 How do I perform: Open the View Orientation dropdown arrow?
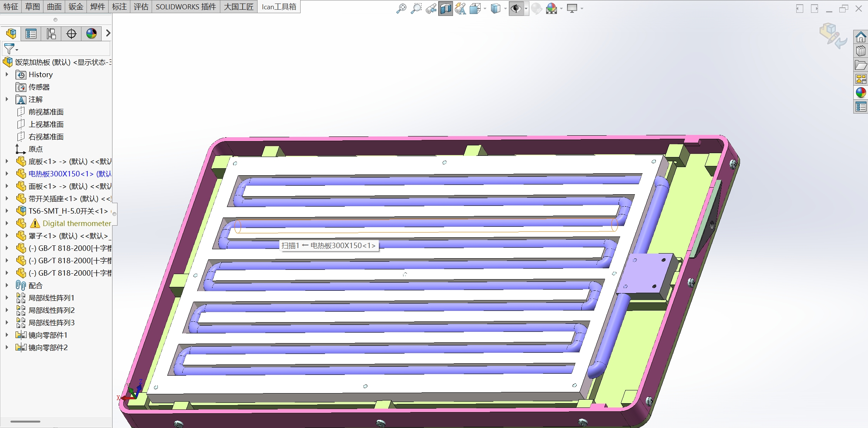pos(485,9)
